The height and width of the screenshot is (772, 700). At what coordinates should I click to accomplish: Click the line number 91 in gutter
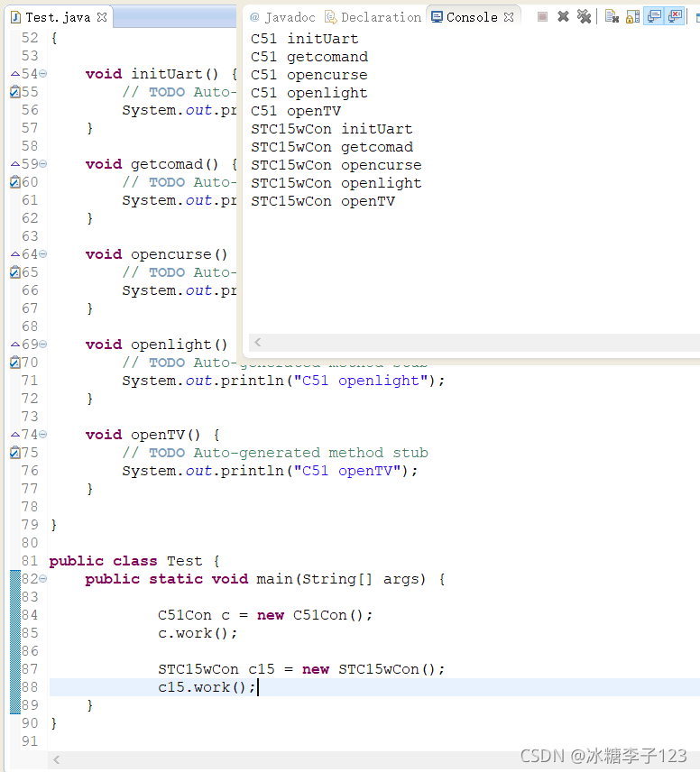pos(30,741)
